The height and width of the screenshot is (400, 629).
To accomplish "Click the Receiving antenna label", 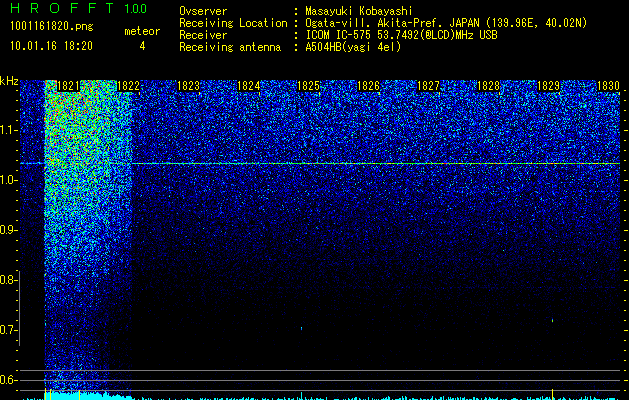I will click(230, 47).
